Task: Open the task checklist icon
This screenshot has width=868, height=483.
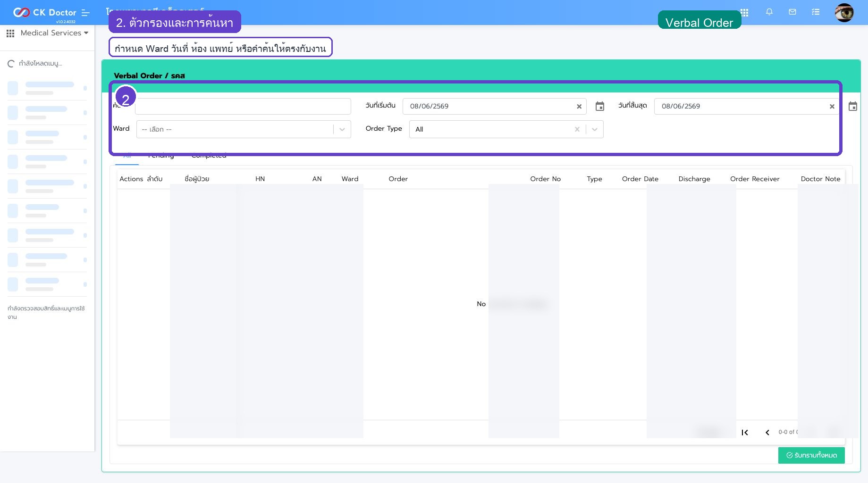Action: (x=816, y=12)
